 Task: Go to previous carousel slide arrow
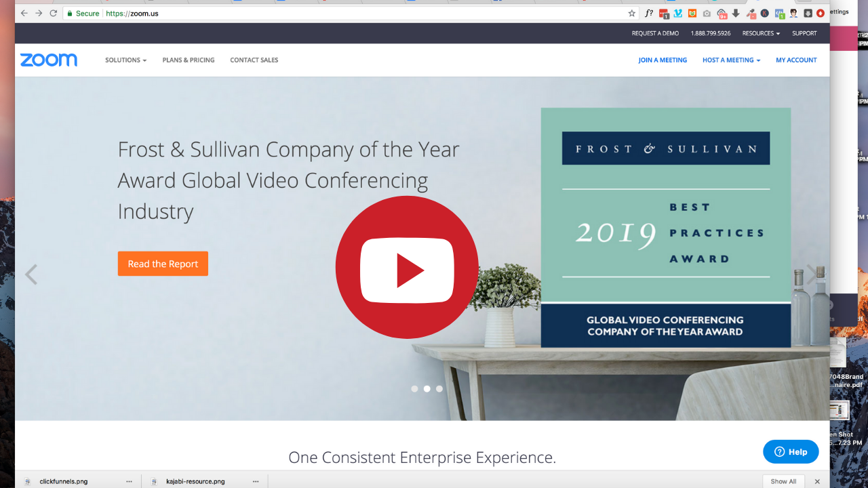[x=31, y=274]
